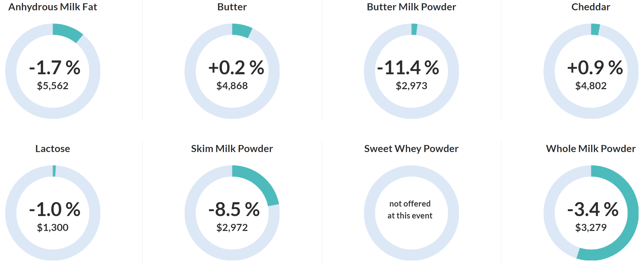Click the 'not offered at this event' text

410,210
